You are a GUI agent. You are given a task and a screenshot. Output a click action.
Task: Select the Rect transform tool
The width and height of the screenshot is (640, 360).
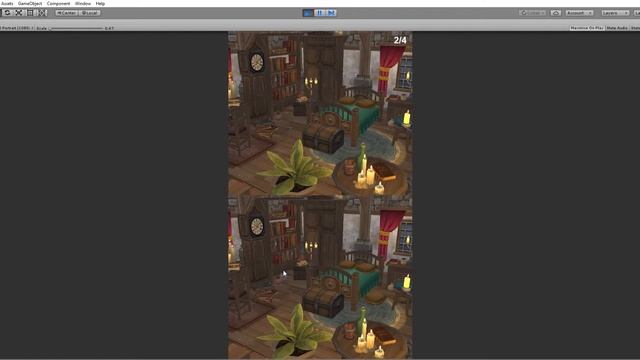tap(31, 13)
